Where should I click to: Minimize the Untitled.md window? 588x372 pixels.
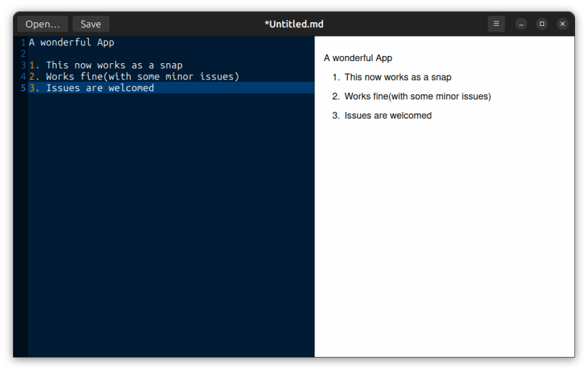pos(521,24)
